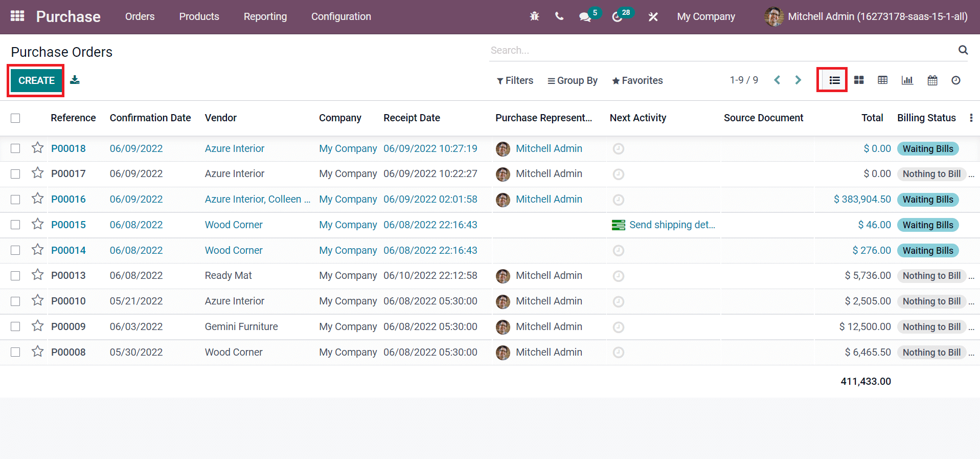Open the Graph chart view

[907, 80]
